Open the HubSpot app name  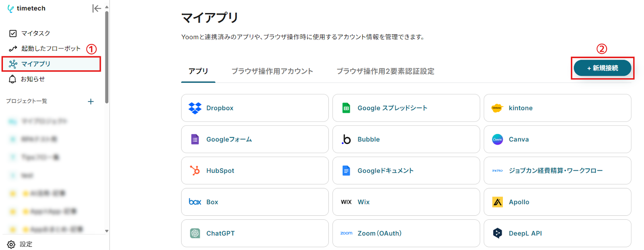pos(220,171)
